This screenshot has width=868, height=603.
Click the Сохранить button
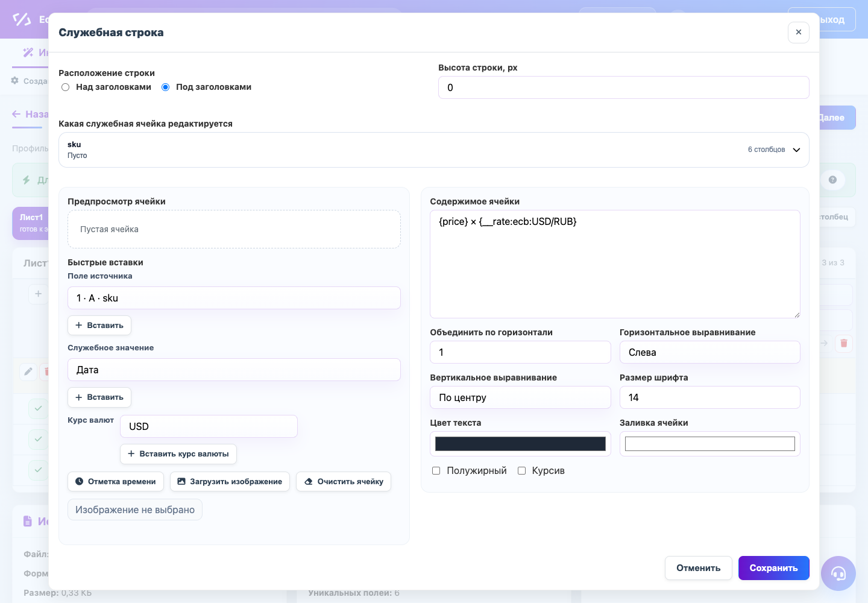774,568
